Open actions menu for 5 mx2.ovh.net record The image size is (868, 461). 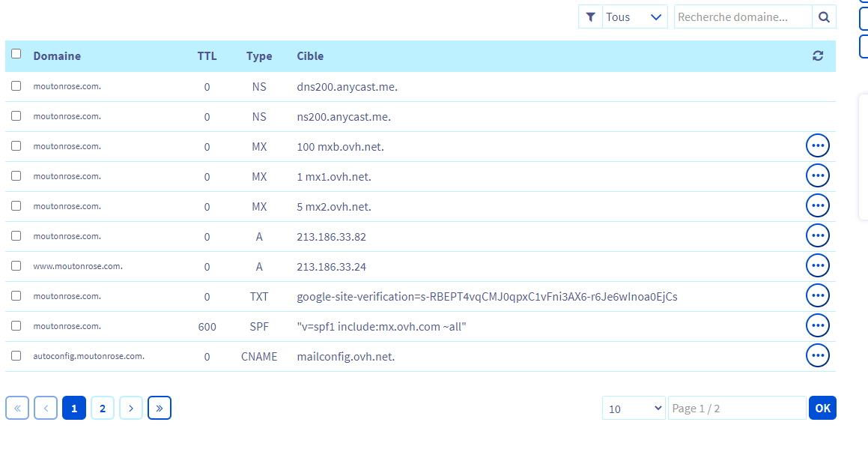818,205
